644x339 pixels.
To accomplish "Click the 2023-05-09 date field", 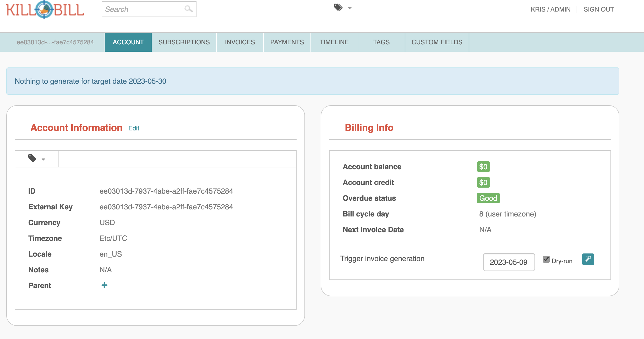I will point(509,262).
